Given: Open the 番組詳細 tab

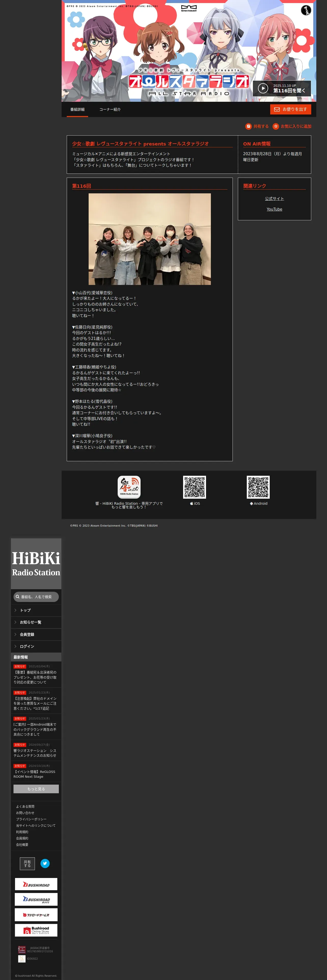Looking at the screenshot, I should tap(77, 110).
